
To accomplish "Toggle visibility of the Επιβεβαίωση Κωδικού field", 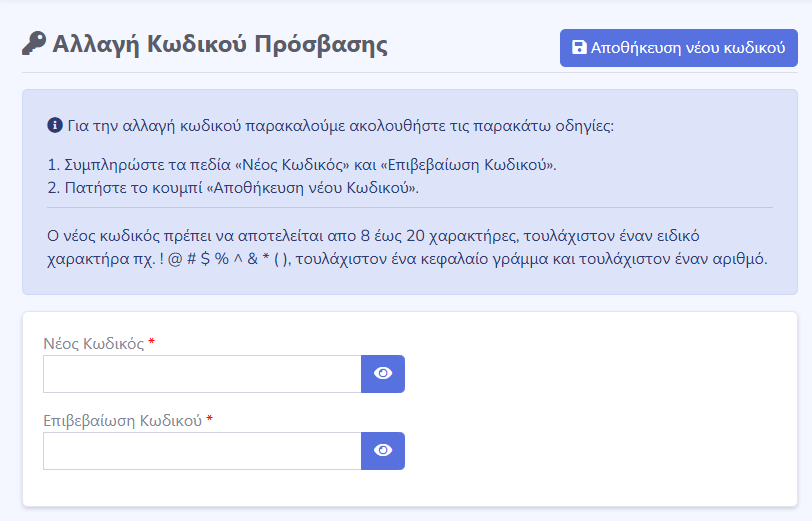I will (x=383, y=451).
